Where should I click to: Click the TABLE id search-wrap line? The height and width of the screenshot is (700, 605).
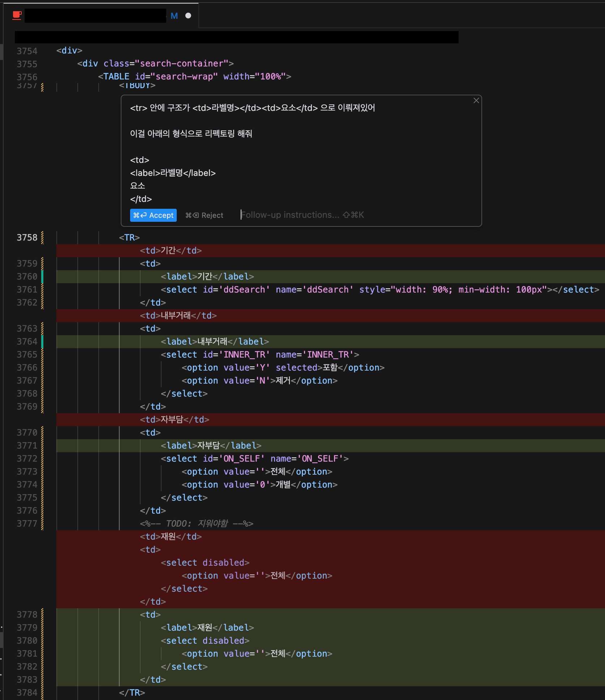pos(194,77)
